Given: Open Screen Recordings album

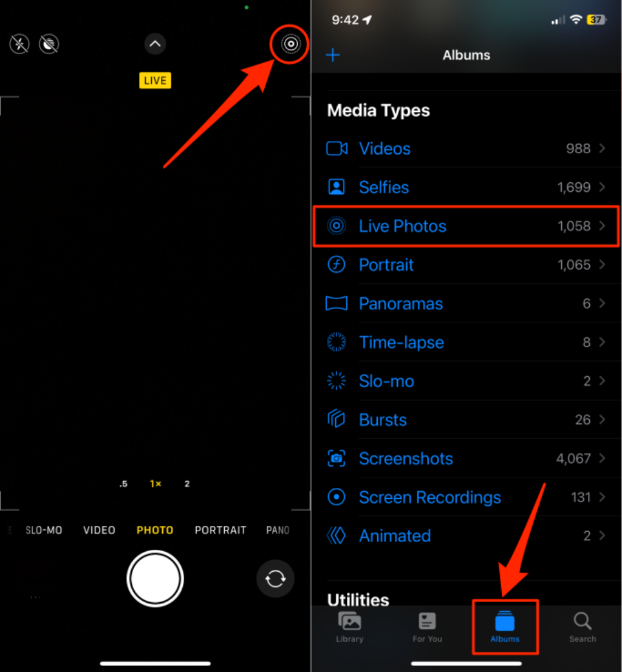Looking at the screenshot, I should coord(466,497).
